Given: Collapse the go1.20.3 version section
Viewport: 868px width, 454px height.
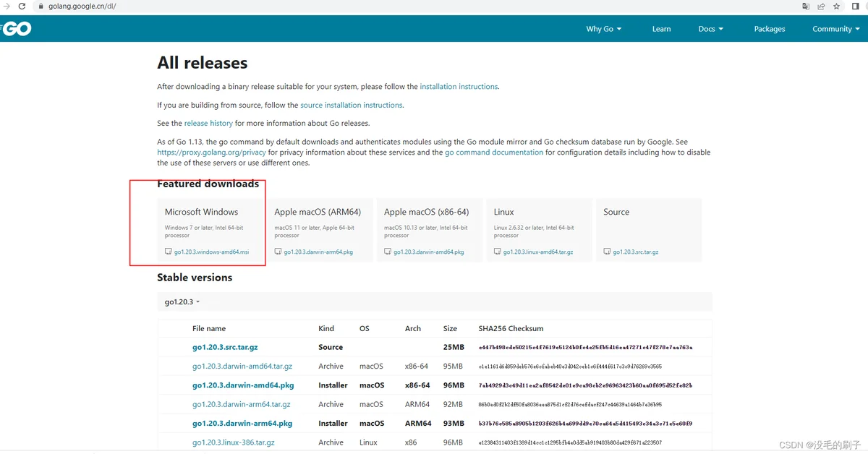Looking at the screenshot, I should [182, 301].
